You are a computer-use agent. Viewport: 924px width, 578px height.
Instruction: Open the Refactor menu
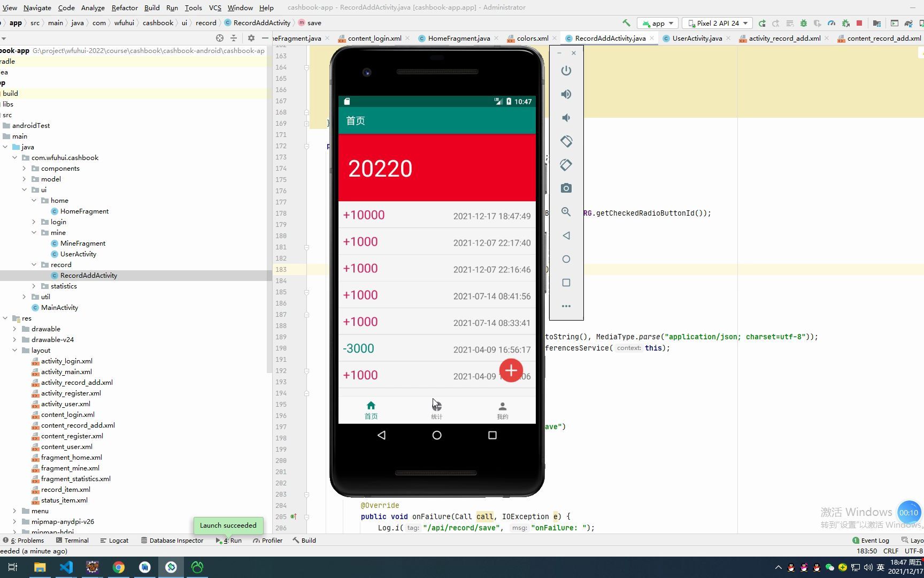[125, 7]
